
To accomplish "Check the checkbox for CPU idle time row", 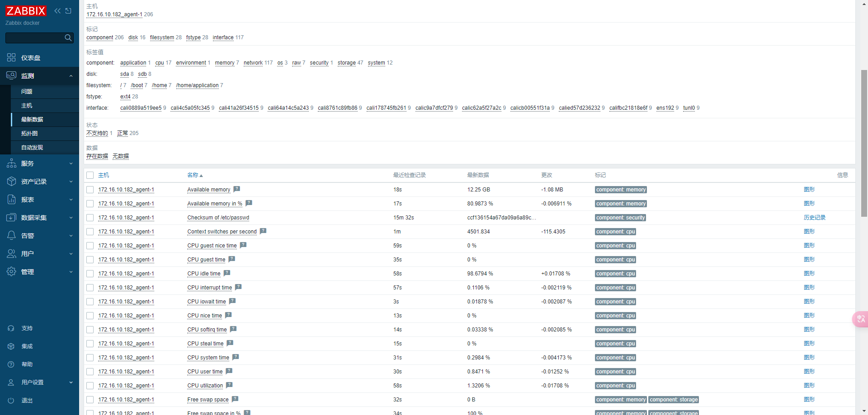I will coord(90,273).
